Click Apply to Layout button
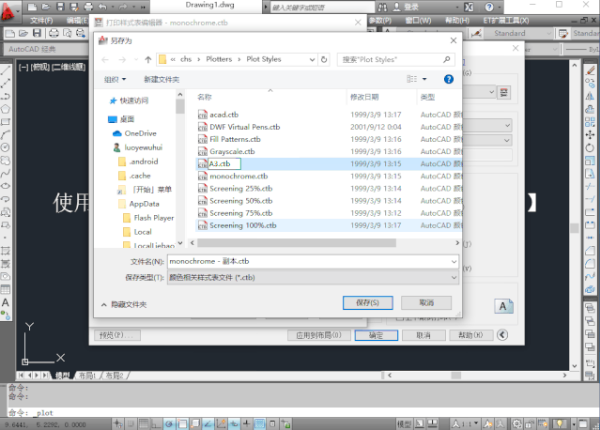This screenshot has width=600, height=430. (319, 335)
